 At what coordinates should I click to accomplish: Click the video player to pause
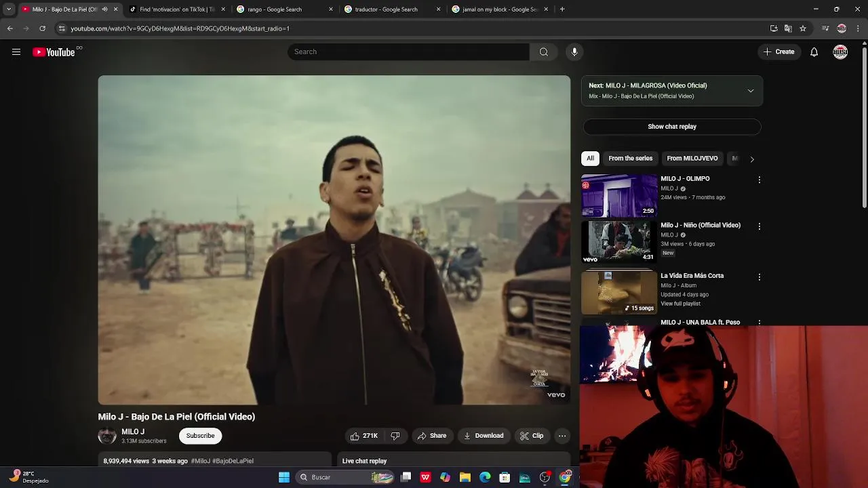[x=334, y=240]
